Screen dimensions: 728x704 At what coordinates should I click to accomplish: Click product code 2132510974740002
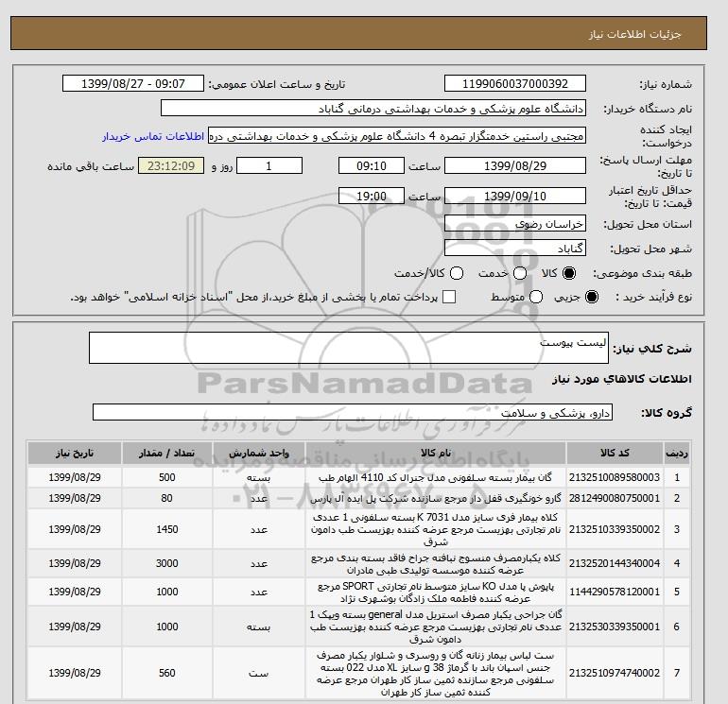pyautogui.click(x=615, y=673)
